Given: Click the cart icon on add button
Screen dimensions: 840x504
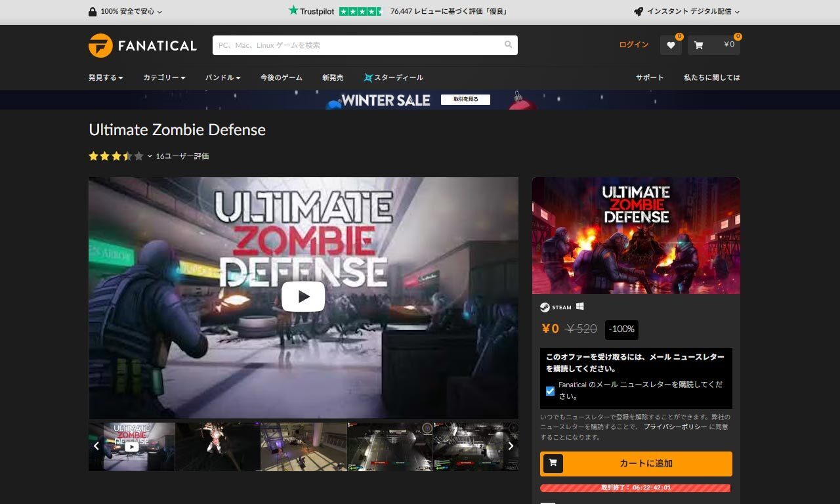Looking at the screenshot, I should pyautogui.click(x=553, y=463).
